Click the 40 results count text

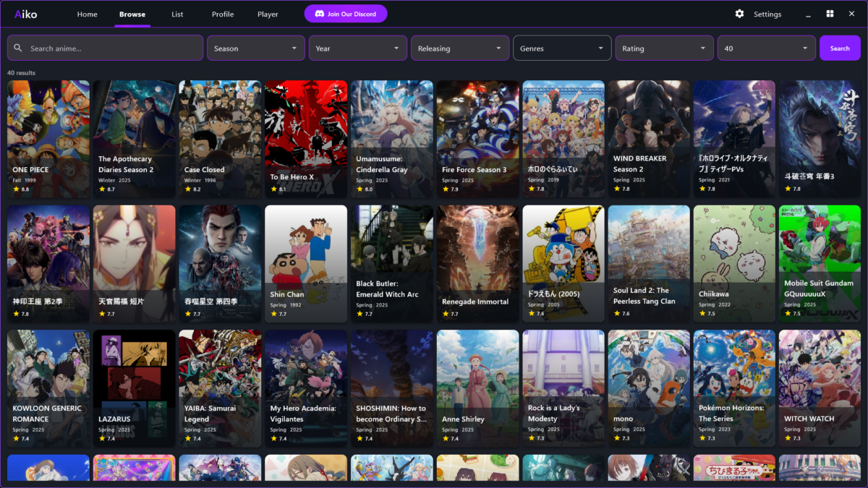point(21,73)
